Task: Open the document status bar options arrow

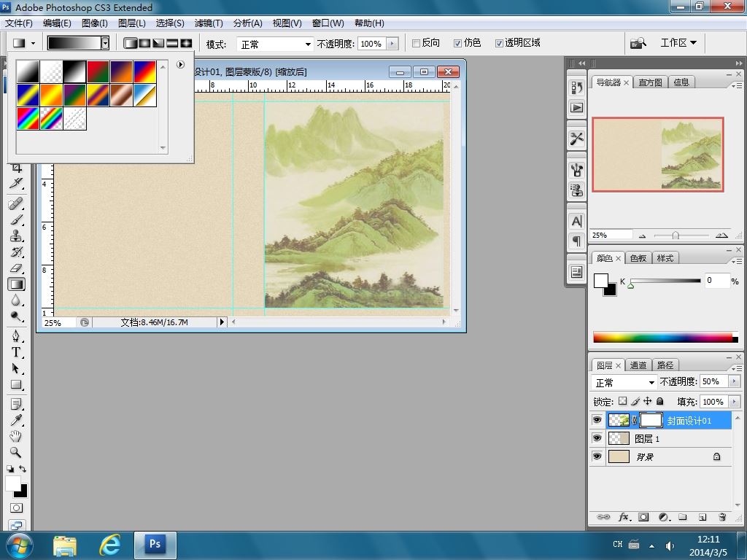Action: point(222,322)
